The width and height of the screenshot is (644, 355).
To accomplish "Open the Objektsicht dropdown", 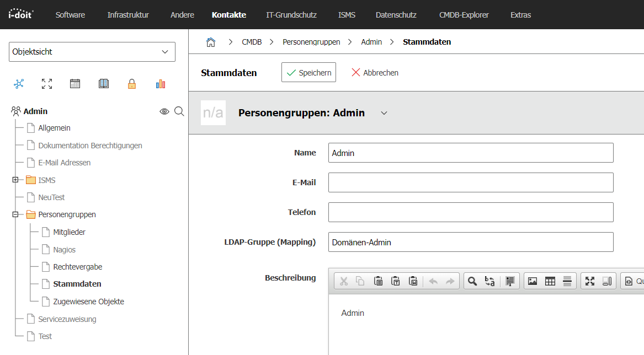I will 92,52.
